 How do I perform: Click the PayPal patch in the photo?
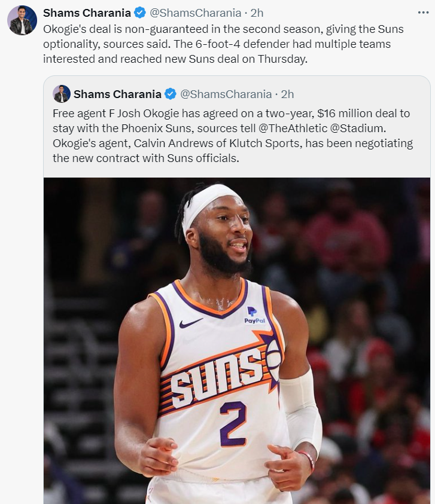tap(254, 315)
